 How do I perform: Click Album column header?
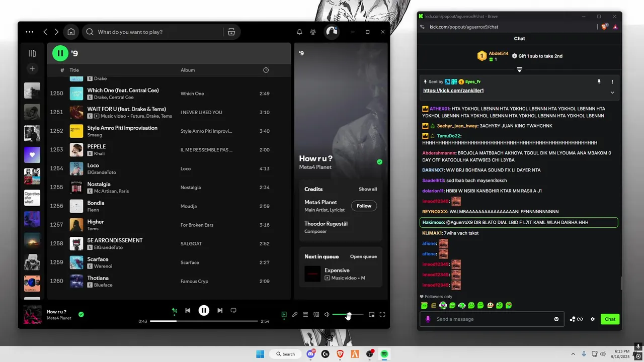click(x=188, y=70)
